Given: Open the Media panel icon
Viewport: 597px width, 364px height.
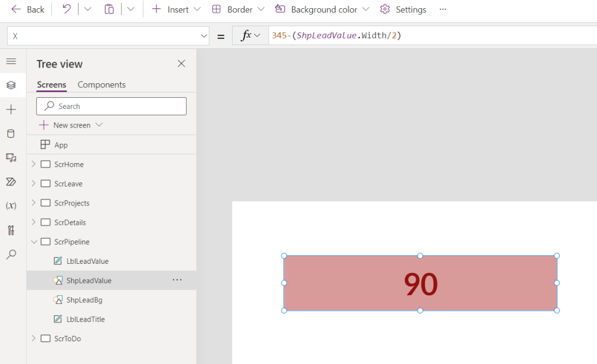Looking at the screenshot, I should click(10, 157).
